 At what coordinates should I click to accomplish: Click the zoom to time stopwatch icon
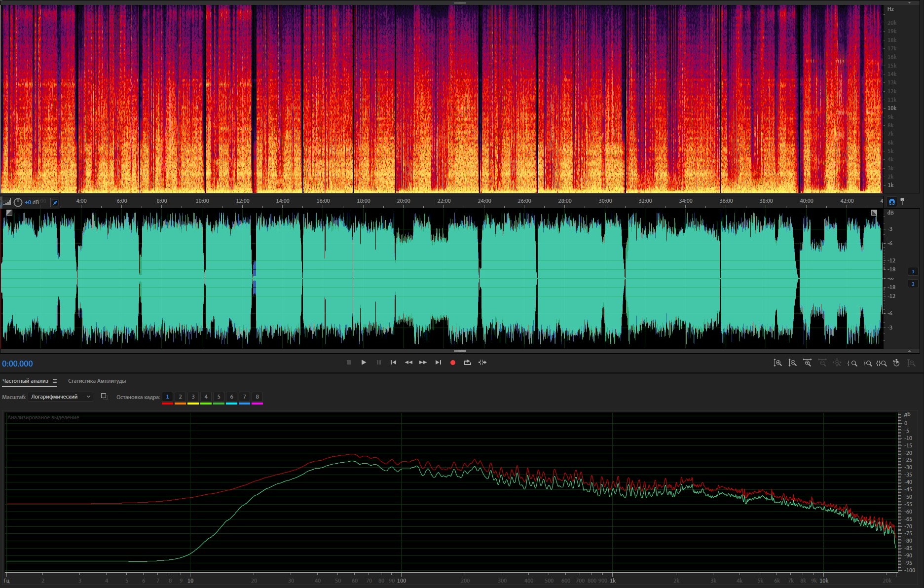[x=896, y=363]
